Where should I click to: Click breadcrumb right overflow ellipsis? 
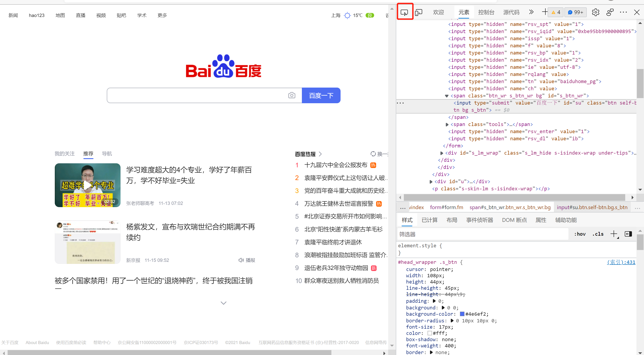637,208
